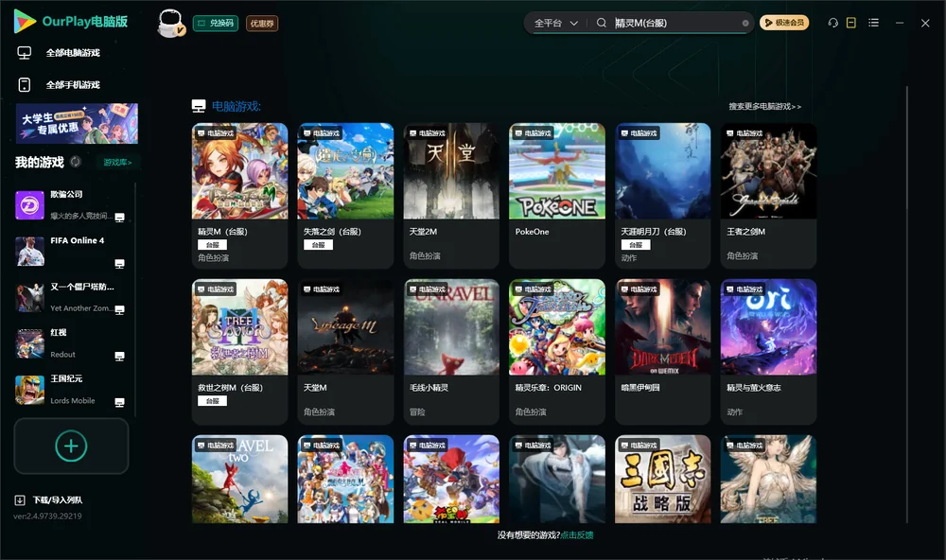The width and height of the screenshot is (946, 560).
Task: Select 全部手机游戏 in the sidebar
Action: pos(73,84)
